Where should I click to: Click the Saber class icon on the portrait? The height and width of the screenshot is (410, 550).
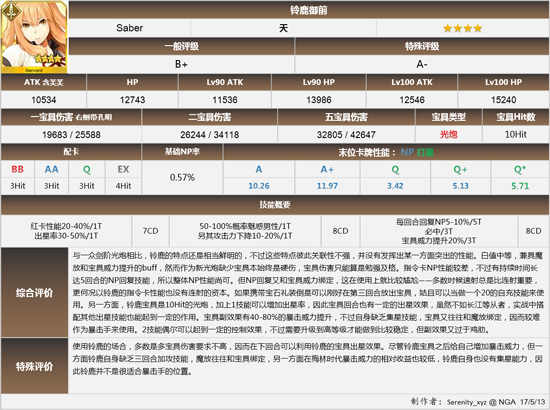(x=12, y=11)
